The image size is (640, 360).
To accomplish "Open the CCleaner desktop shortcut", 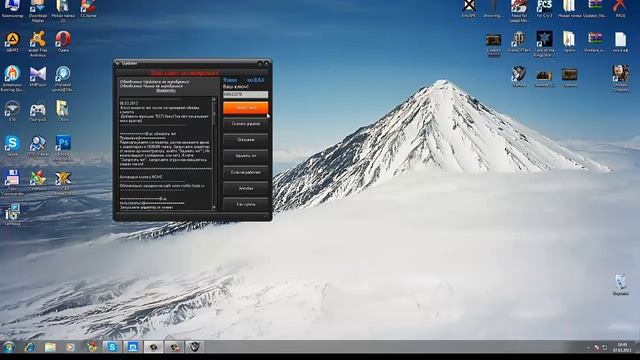I will (x=88, y=8).
